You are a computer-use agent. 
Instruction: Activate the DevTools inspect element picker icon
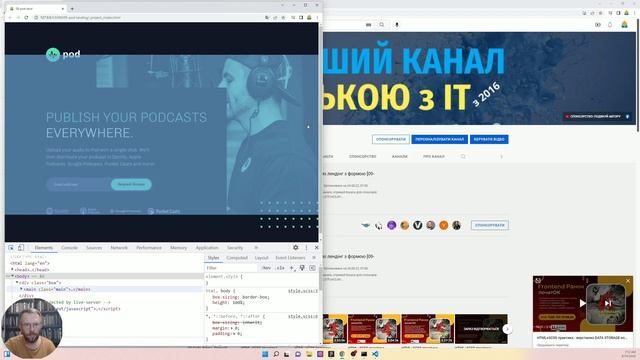[x=11, y=248]
